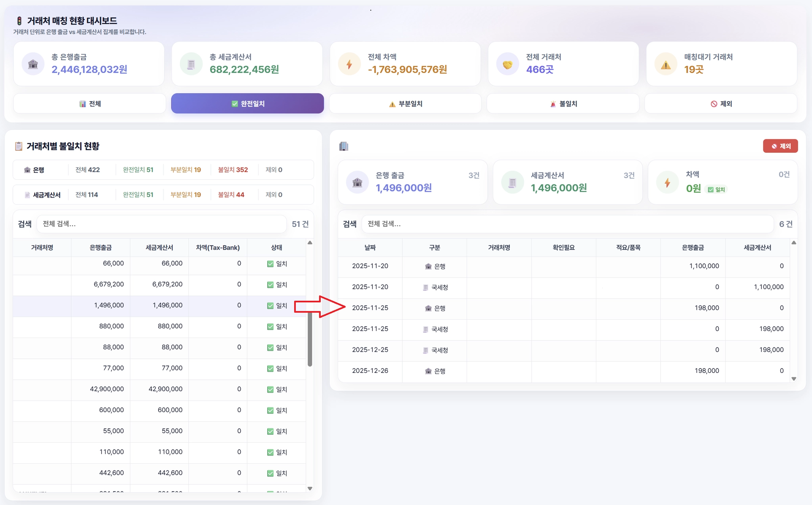The image size is (812, 505).
Task: Click the building icon above detail panel
Action: 344,146
